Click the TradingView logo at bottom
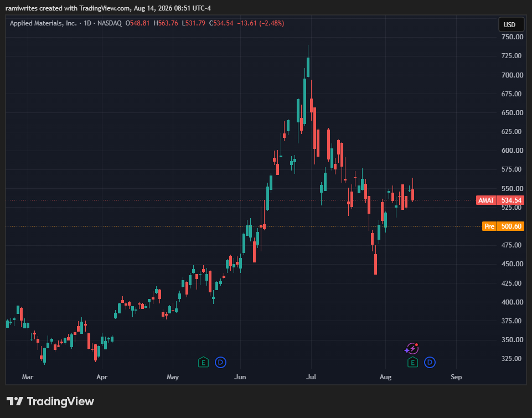This screenshot has height=418, width=532. [x=50, y=401]
